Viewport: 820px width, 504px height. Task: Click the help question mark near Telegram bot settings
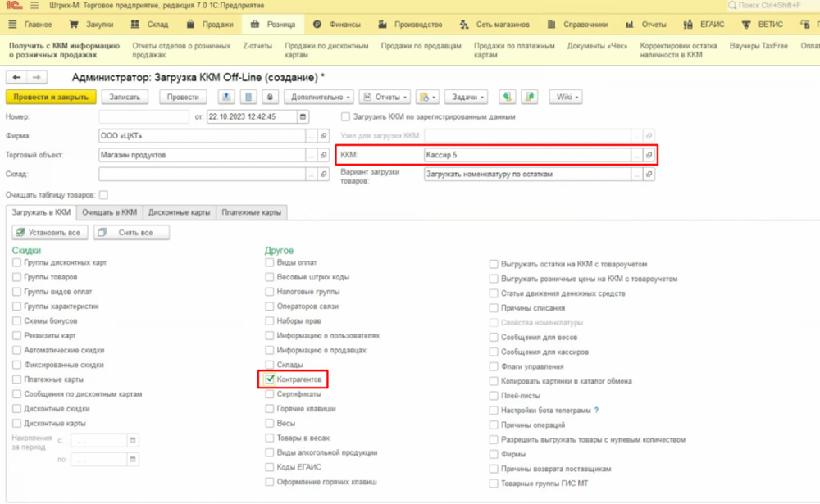click(596, 411)
